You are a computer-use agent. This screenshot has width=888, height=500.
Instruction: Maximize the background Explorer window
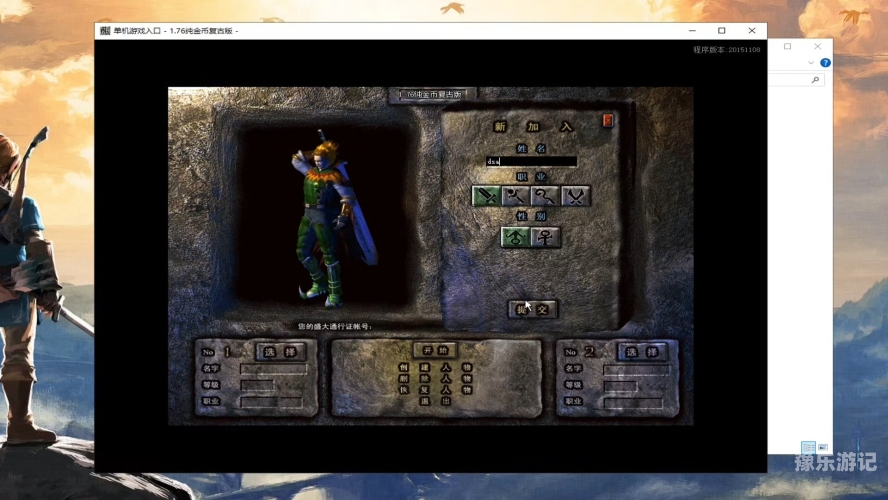click(787, 46)
